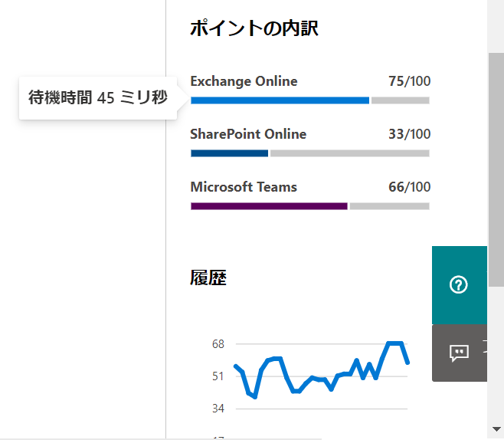This screenshot has height=440, width=504.
Task: Click the SharePoint Online dark blue progress bar
Action: tap(230, 153)
